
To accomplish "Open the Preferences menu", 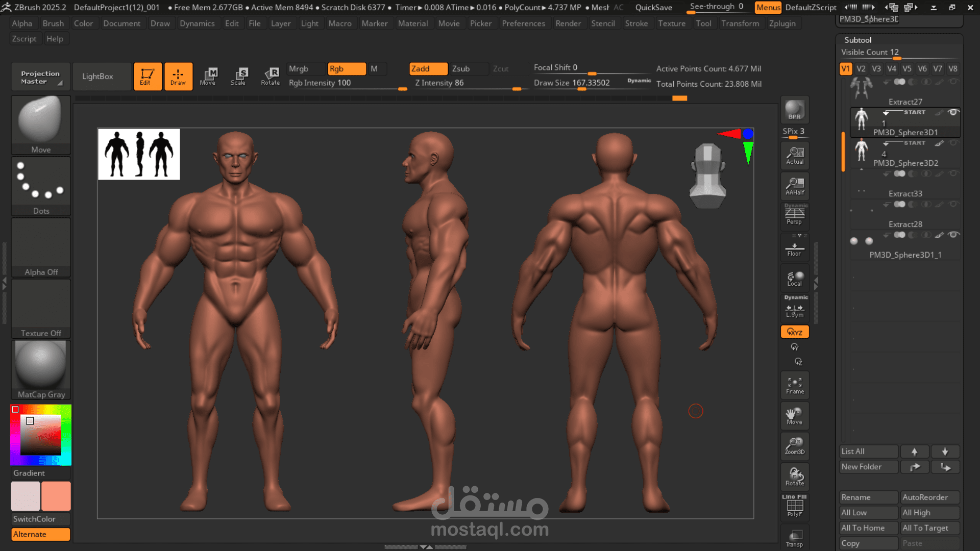I will (524, 23).
